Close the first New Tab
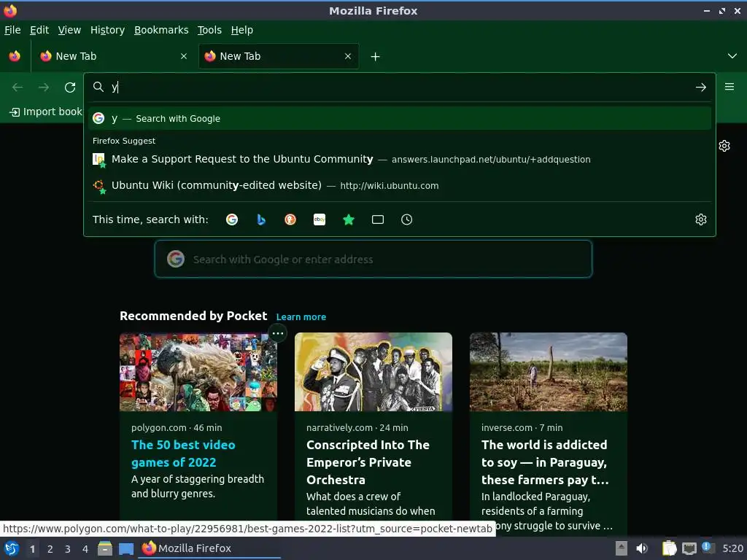 point(184,56)
